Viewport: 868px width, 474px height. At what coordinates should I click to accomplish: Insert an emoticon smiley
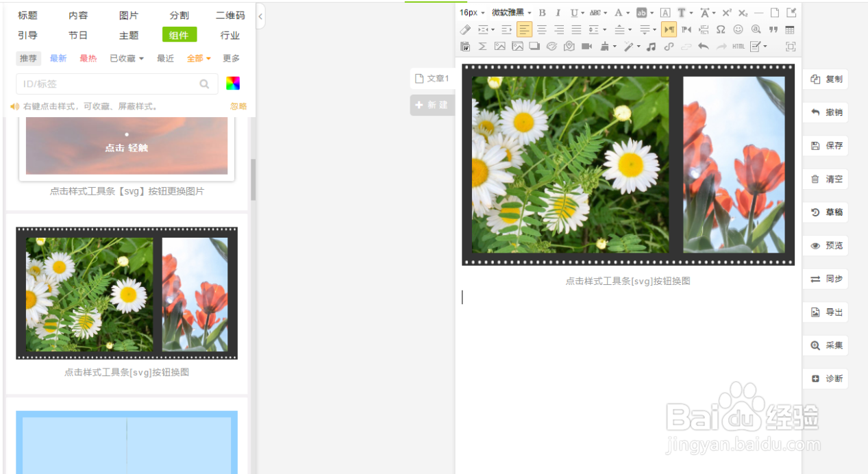(738, 29)
